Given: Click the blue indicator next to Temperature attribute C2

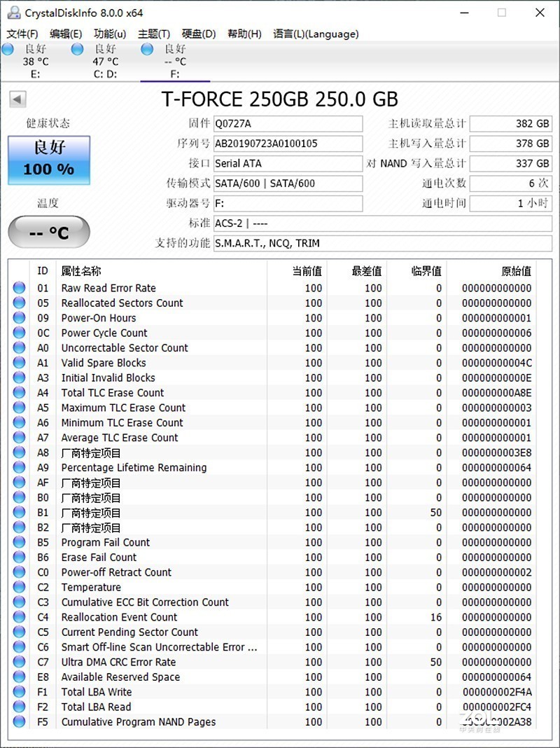Looking at the screenshot, I should coord(19,587).
